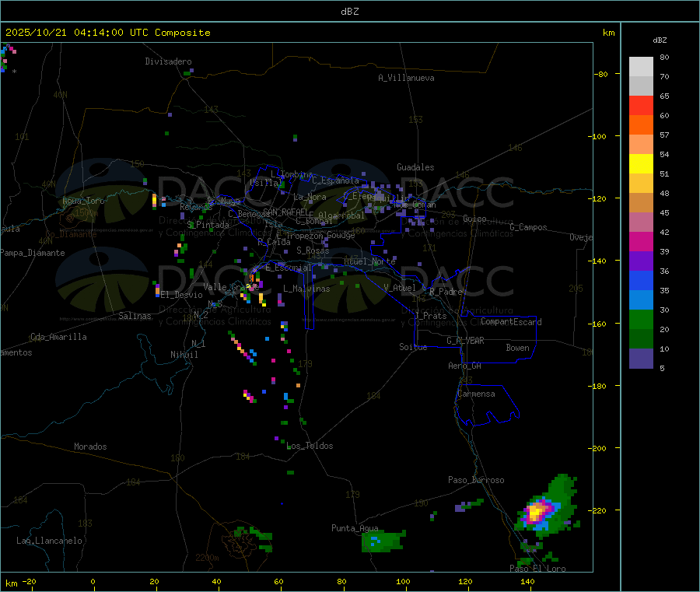700x592 pixels.
Task: Click the blue 36 dBZ legend swatch
Action: [x=641, y=280]
